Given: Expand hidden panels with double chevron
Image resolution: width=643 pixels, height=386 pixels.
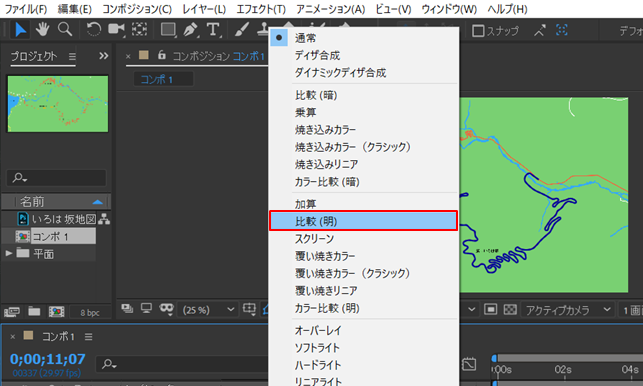Looking at the screenshot, I should click(x=104, y=56).
